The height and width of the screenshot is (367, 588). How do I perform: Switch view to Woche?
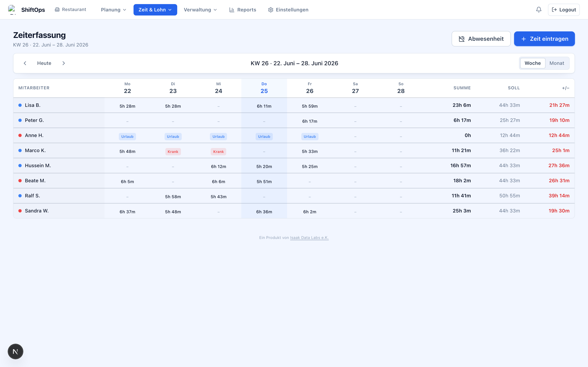click(533, 63)
